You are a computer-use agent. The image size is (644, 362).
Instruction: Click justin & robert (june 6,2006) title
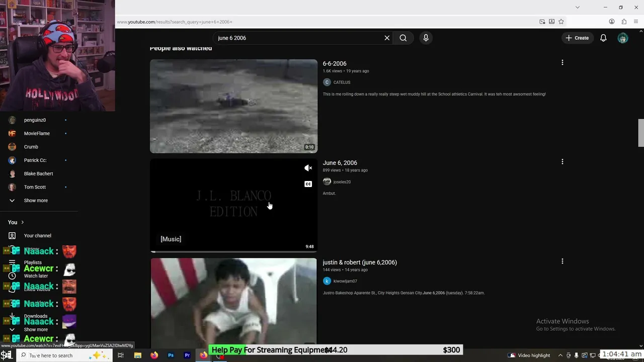(360, 262)
